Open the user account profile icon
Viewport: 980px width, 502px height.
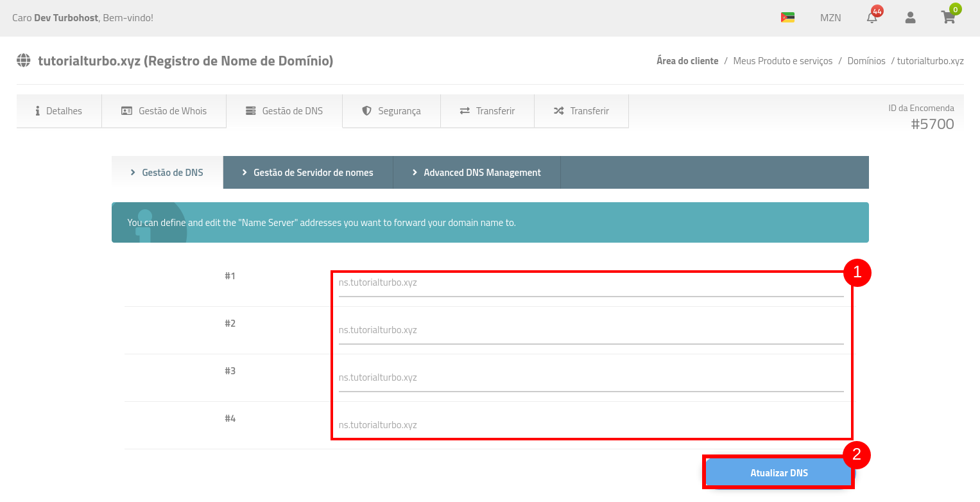pyautogui.click(x=910, y=18)
